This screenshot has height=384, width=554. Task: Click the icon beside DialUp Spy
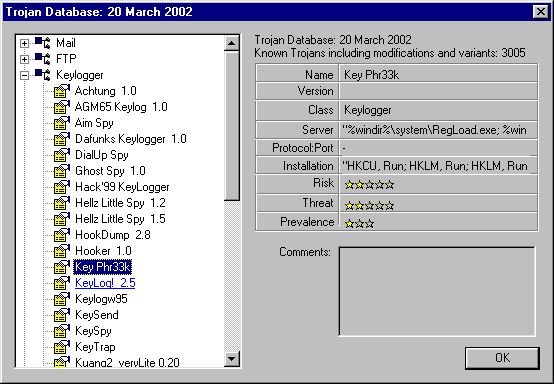pyautogui.click(x=62, y=155)
